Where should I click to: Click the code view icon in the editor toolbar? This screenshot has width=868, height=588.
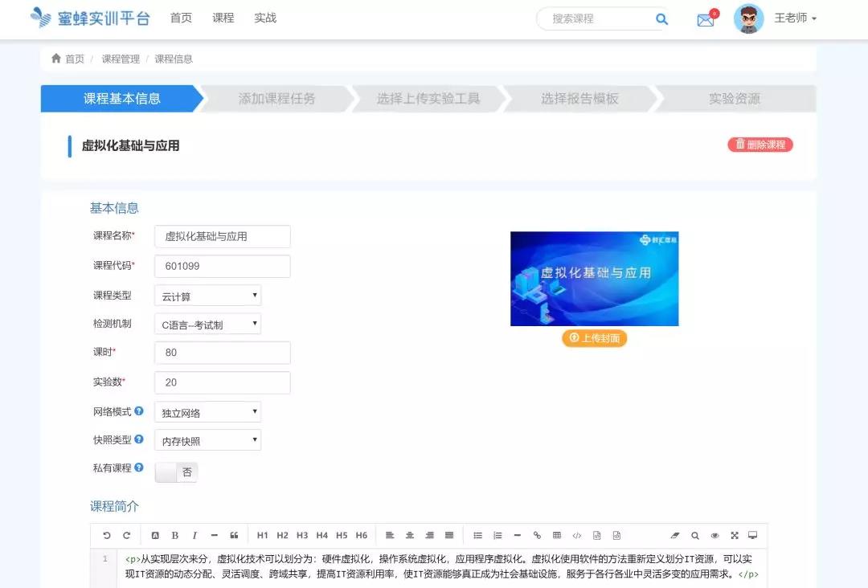click(x=575, y=535)
